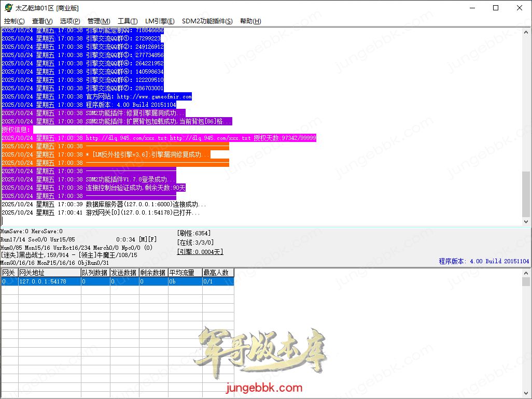The height and width of the screenshot is (399, 532).
Task: Click the 最高人数 column header
Action: (x=218, y=273)
